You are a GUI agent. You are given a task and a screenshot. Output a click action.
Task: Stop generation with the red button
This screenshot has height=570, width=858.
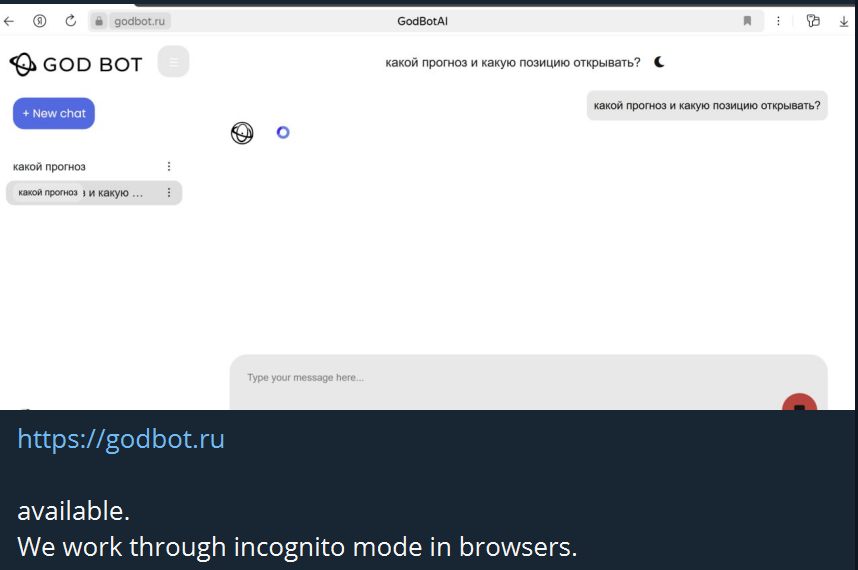pyautogui.click(x=799, y=403)
